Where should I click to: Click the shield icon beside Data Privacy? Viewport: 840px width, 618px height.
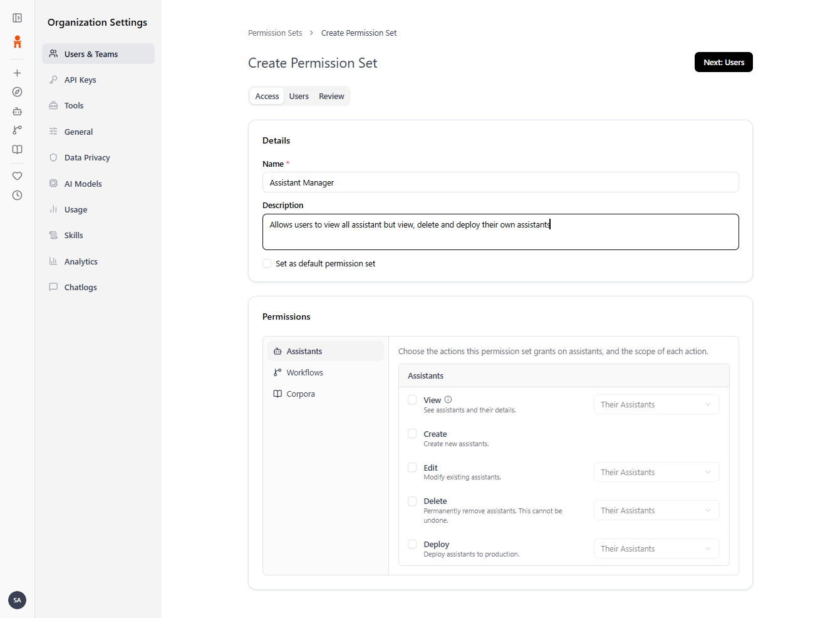pyautogui.click(x=53, y=157)
